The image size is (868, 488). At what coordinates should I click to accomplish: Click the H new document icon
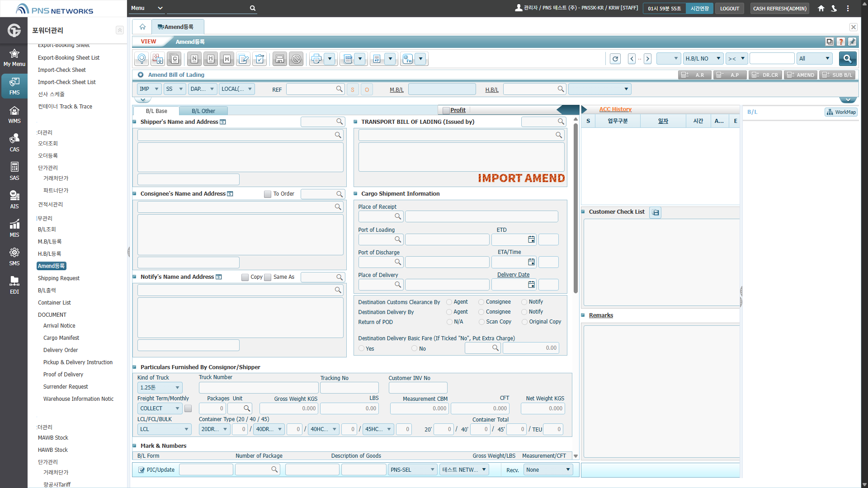(211, 59)
